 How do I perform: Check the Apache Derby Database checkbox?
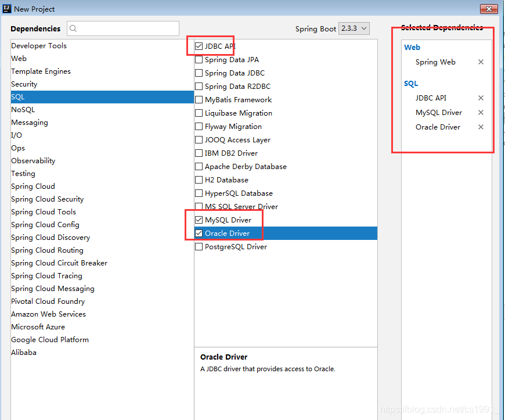(199, 167)
